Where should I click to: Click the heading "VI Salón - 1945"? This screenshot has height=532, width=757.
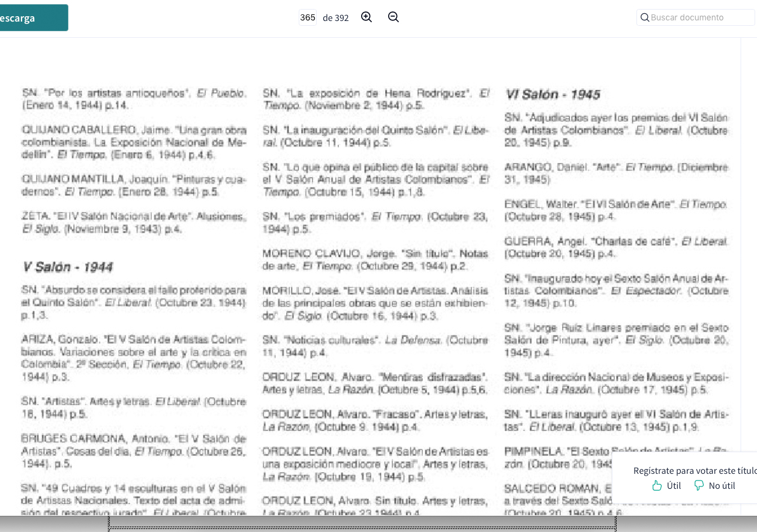click(x=552, y=94)
